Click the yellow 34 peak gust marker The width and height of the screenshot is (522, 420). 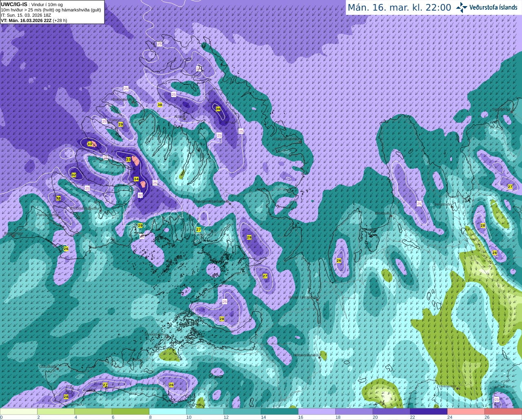coord(136,179)
